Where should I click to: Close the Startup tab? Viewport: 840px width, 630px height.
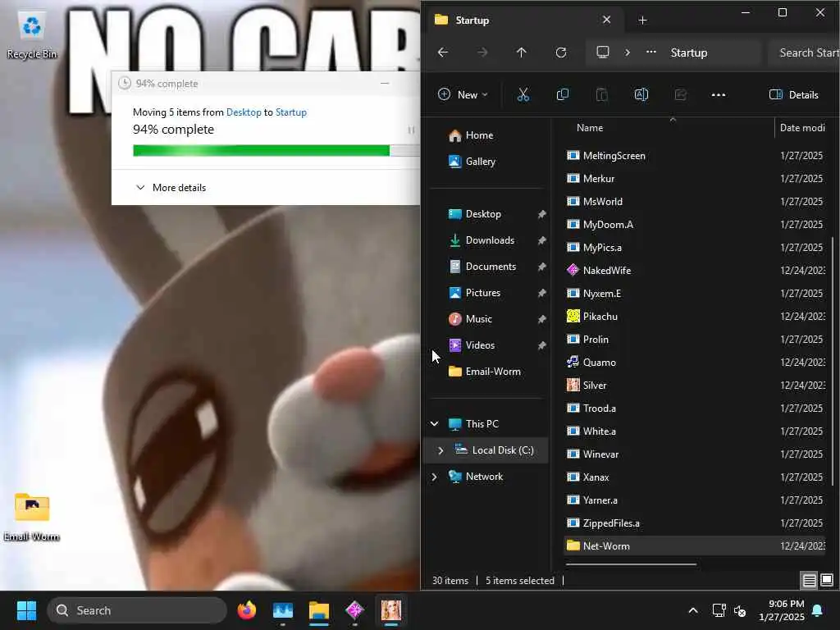pos(606,20)
